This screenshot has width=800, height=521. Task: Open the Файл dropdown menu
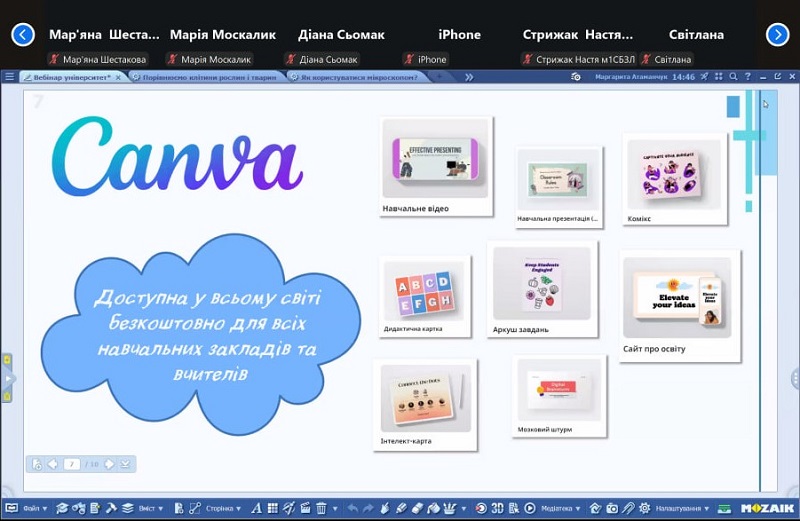[x=34, y=508]
